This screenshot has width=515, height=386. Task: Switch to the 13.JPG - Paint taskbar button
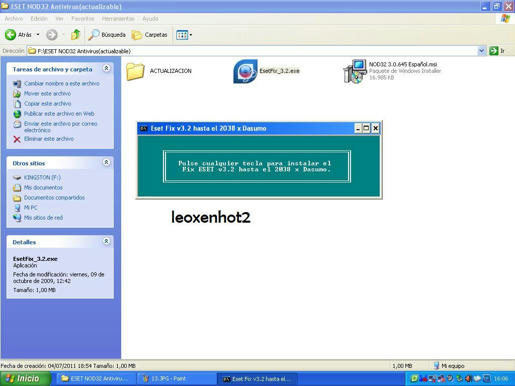[177, 379]
